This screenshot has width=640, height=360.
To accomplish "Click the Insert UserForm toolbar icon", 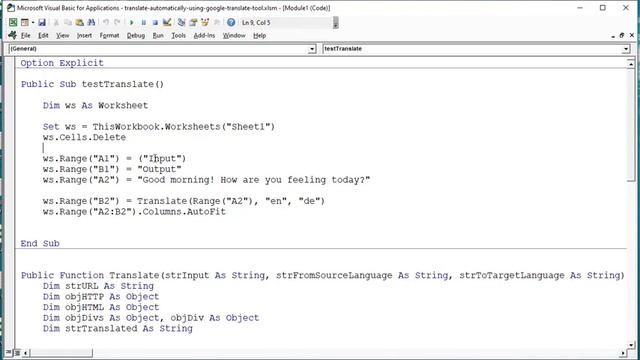I will (24, 22).
